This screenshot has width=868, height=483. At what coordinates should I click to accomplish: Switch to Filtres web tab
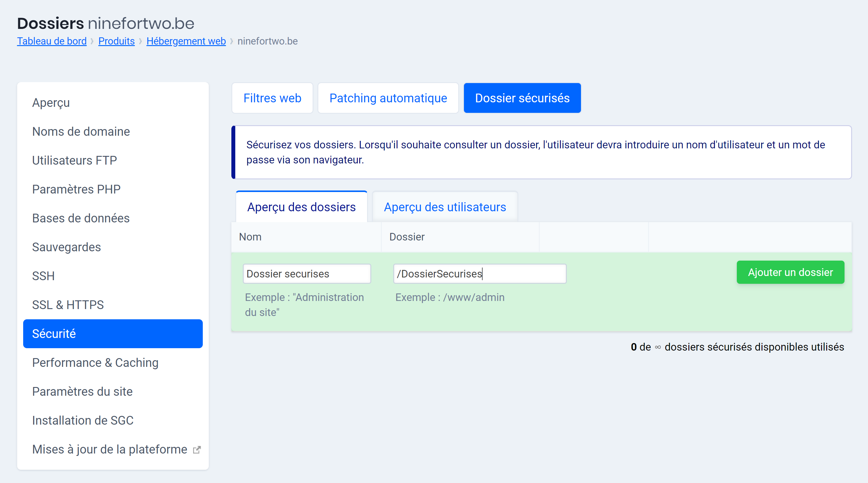(x=272, y=98)
